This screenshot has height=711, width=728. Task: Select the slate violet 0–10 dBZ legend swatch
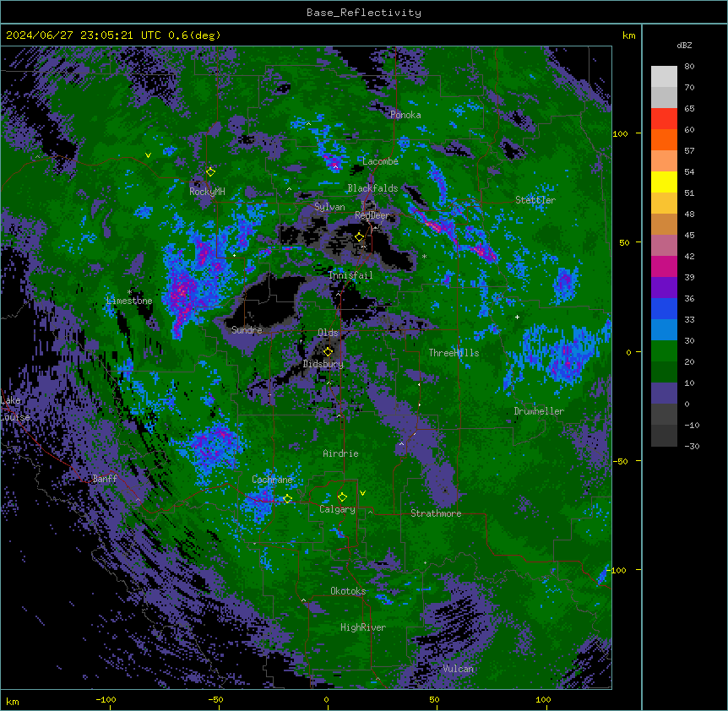tap(664, 393)
